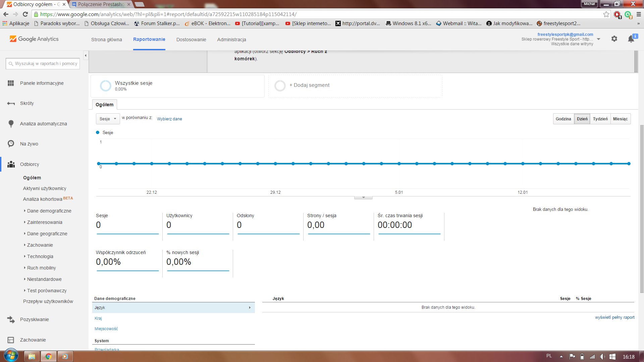This screenshot has width=644, height=362.
Task: Click the notifications bell icon
Action: click(631, 39)
